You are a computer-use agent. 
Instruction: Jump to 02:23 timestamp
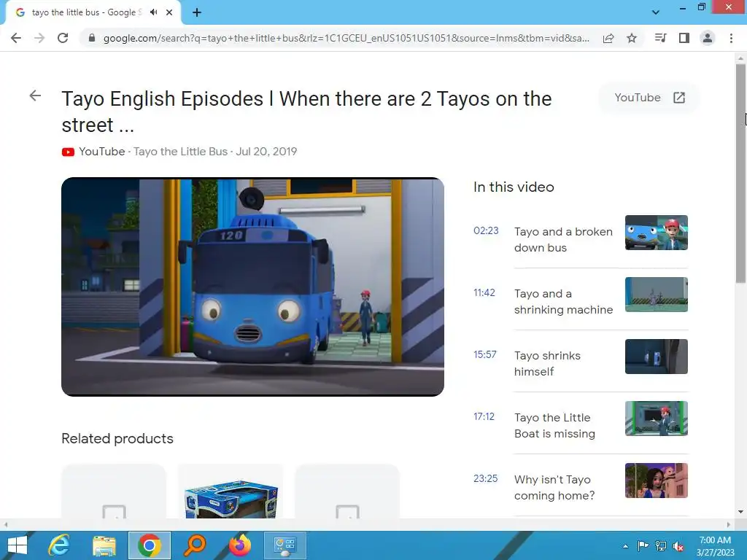tap(486, 231)
